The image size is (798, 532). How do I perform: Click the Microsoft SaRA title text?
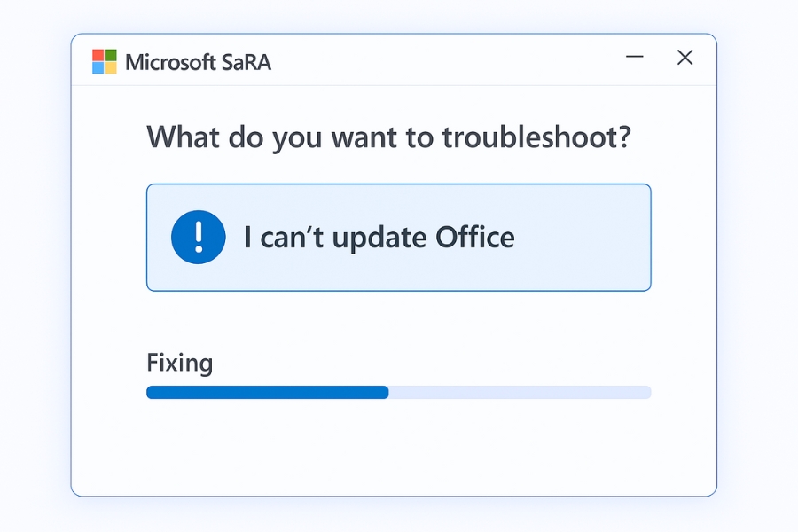click(x=199, y=61)
